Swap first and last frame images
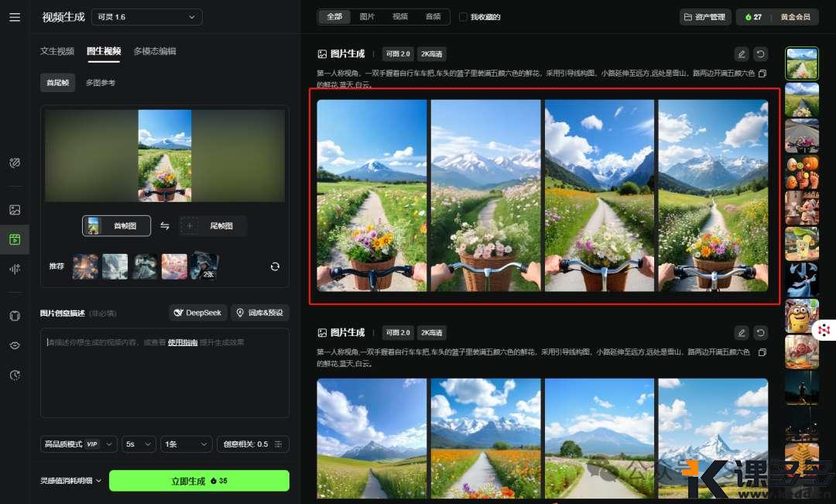Screen dimensions: 836x504 pos(165,226)
